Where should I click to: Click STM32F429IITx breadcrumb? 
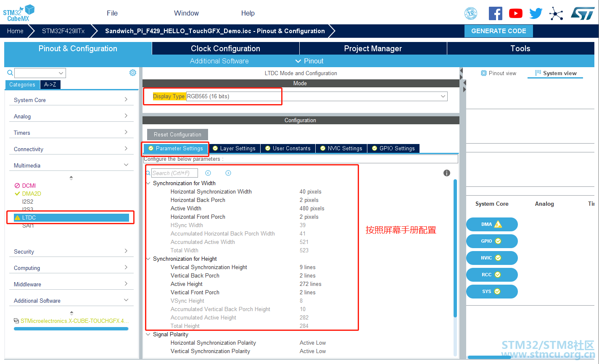(x=63, y=31)
